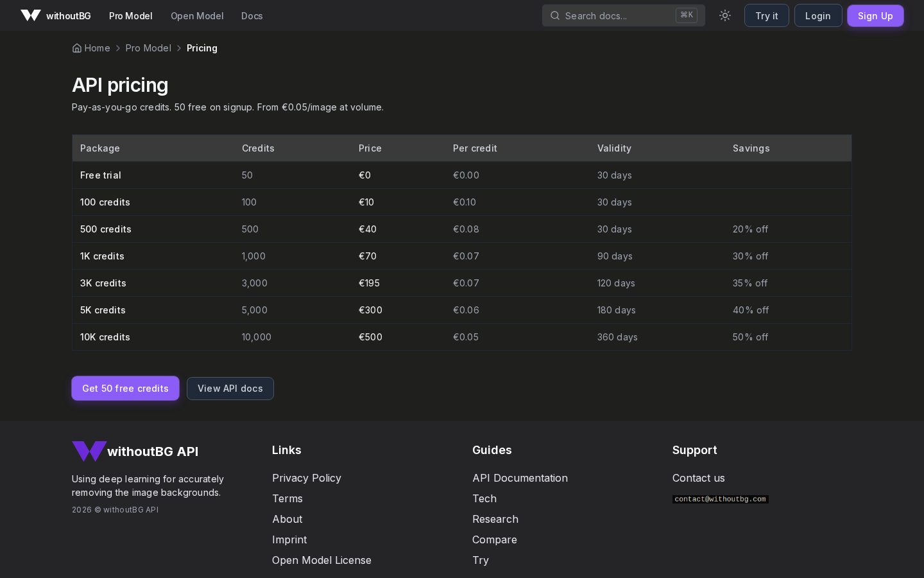
Task: Click the Sign Up button
Action: [875, 15]
